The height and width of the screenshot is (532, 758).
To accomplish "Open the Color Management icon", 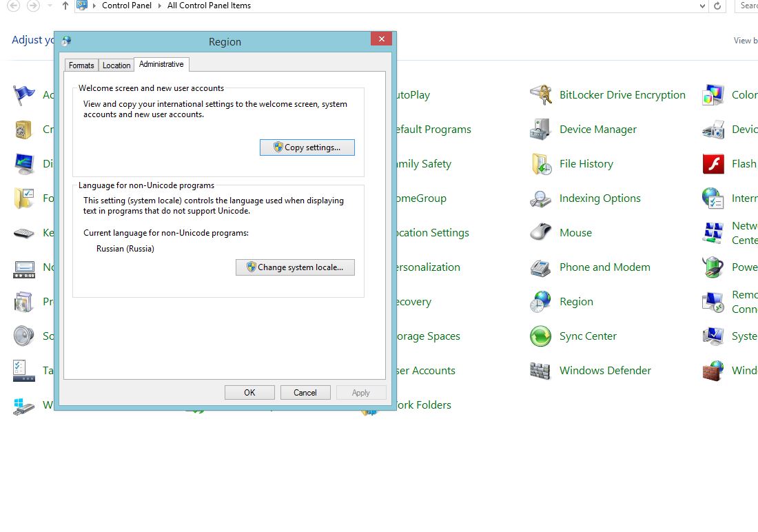I will point(713,95).
